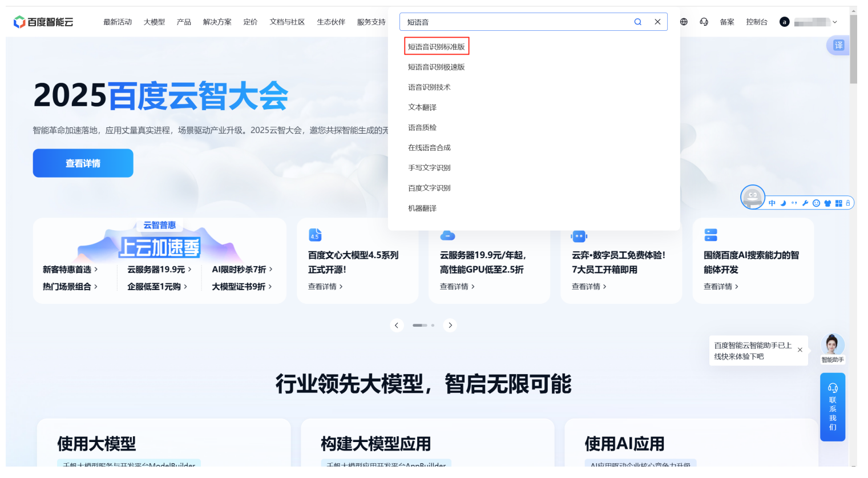The width and height of the screenshot is (868, 478).
Task: View details on 云服务器19.9元/年起 card
Action: tap(457, 287)
